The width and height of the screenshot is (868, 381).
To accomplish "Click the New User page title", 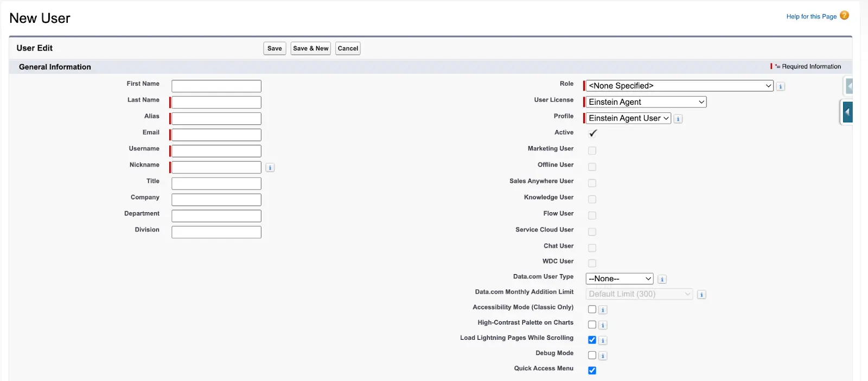I will [x=40, y=18].
